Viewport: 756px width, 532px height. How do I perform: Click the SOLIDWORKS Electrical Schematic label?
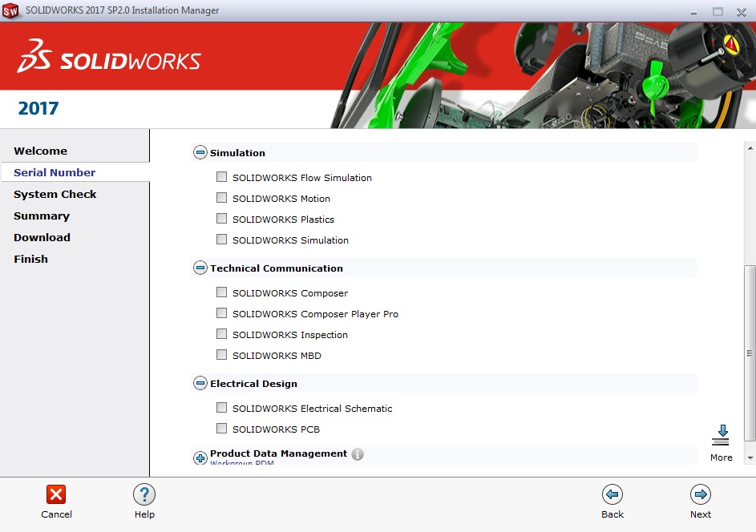pyautogui.click(x=313, y=409)
